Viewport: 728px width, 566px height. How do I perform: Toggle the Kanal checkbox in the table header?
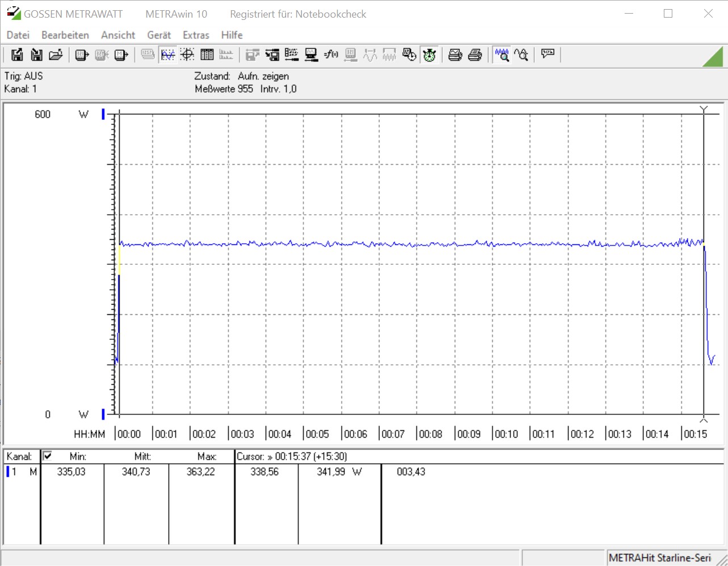pos(48,456)
